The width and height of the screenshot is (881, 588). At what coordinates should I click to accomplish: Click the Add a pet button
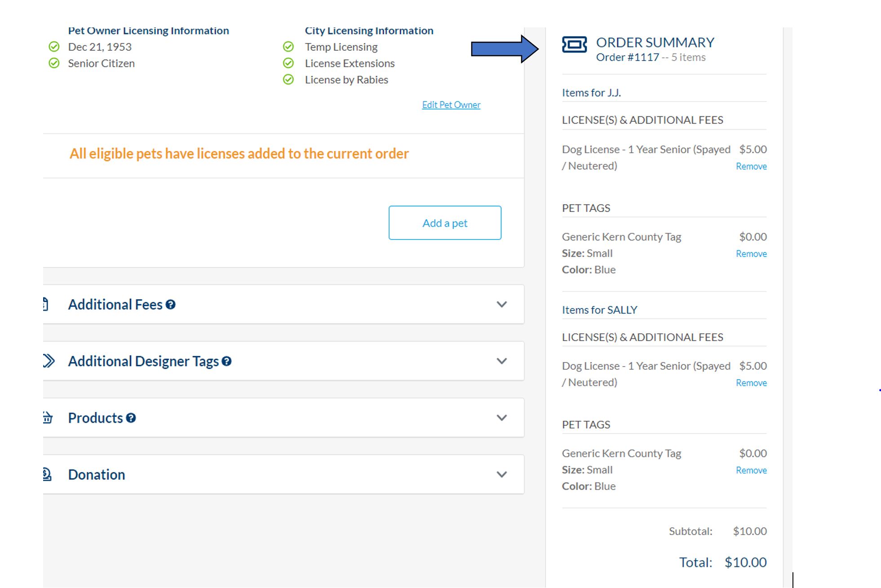click(x=444, y=222)
